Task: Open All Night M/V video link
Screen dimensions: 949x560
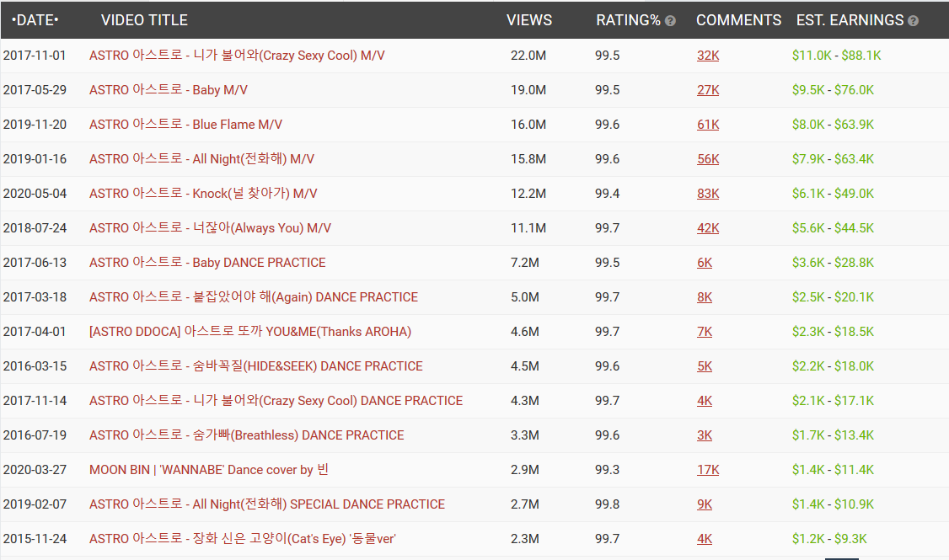Action: (201, 158)
